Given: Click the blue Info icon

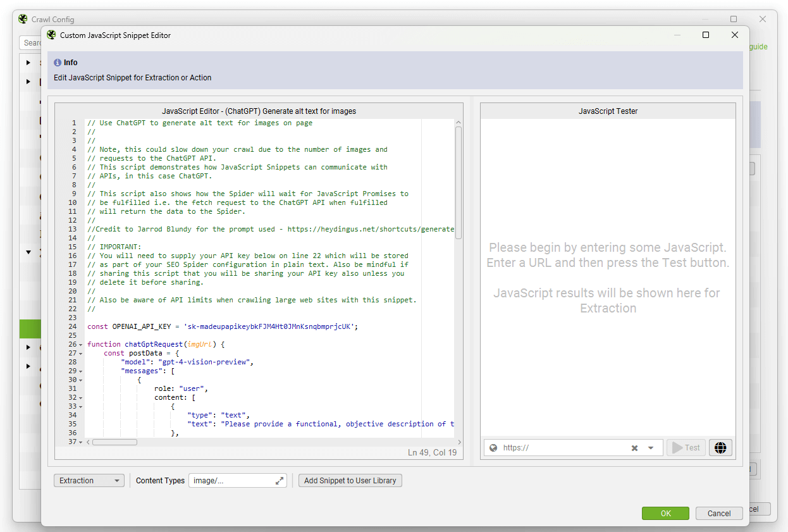Looking at the screenshot, I should pos(58,63).
